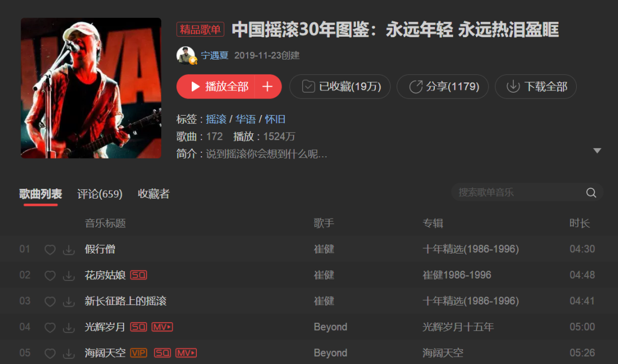Click the playlist cover artwork
This screenshot has width=618, height=364.
(91, 88)
